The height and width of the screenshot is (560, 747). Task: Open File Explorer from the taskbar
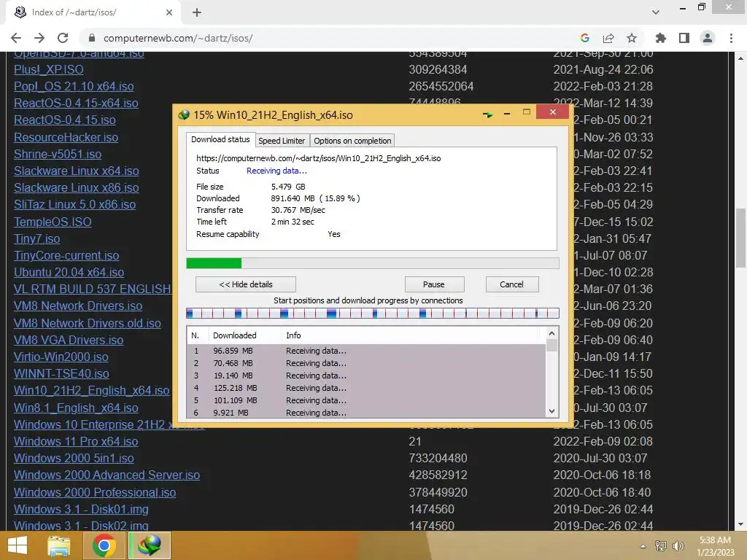click(x=58, y=545)
